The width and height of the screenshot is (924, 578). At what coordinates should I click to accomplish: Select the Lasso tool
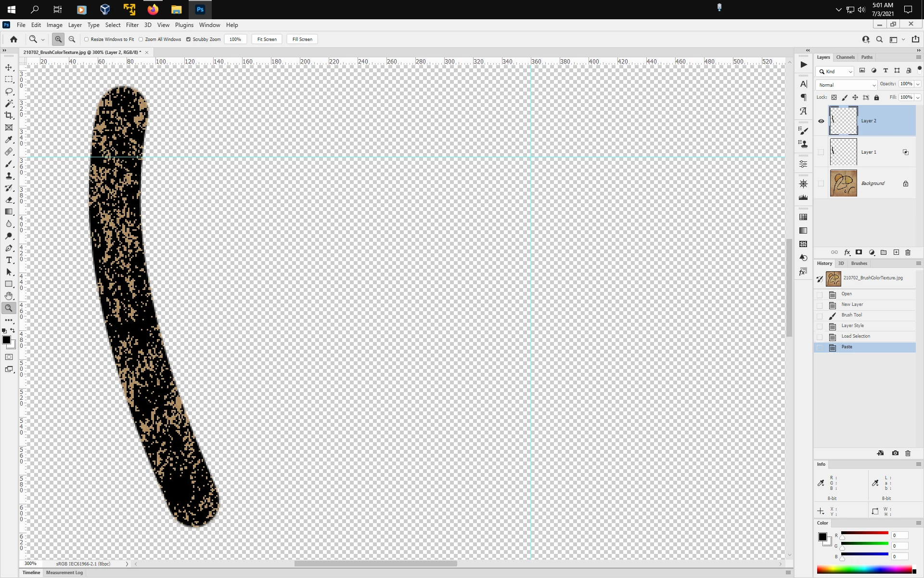(x=9, y=91)
